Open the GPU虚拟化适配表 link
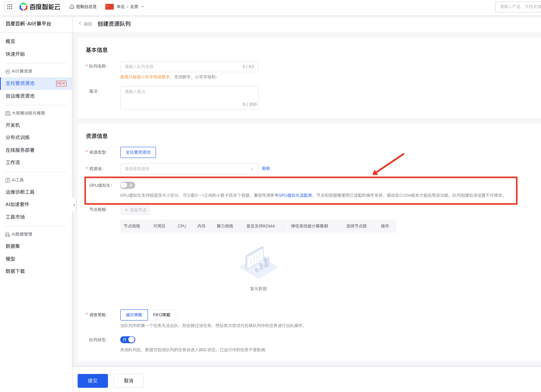The image size is (541, 392). click(x=295, y=195)
